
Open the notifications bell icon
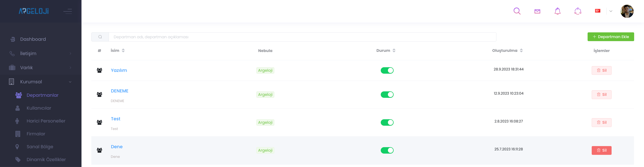(558, 11)
